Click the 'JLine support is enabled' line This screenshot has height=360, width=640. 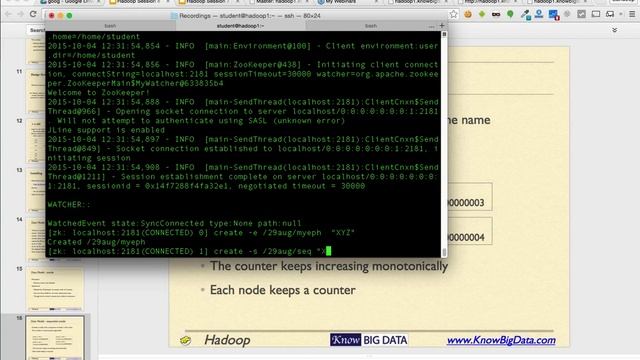pos(106,130)
